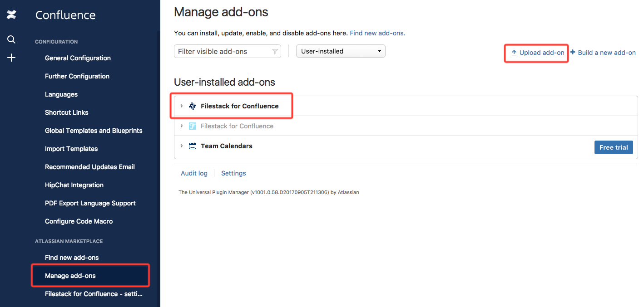The height and width of the screenshot is (307, 644).
Task: Click the filter funnel icon
Action: coord(275,52)
